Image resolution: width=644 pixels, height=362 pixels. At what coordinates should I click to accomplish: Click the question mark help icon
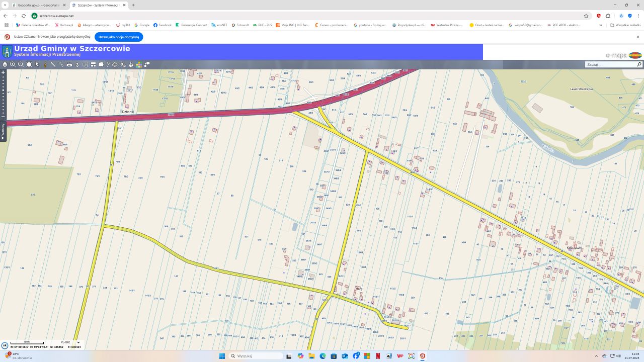[108, 64]
